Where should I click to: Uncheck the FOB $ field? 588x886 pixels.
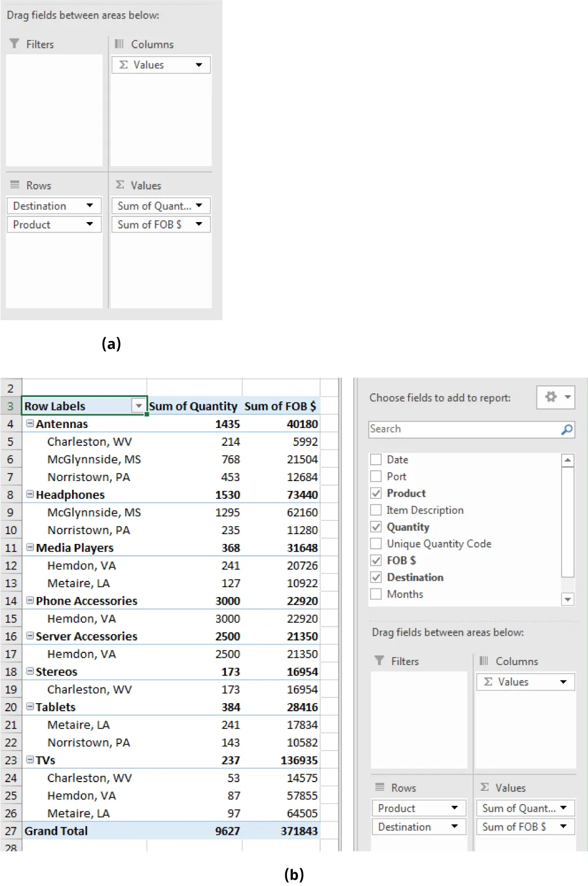(376, 560)
